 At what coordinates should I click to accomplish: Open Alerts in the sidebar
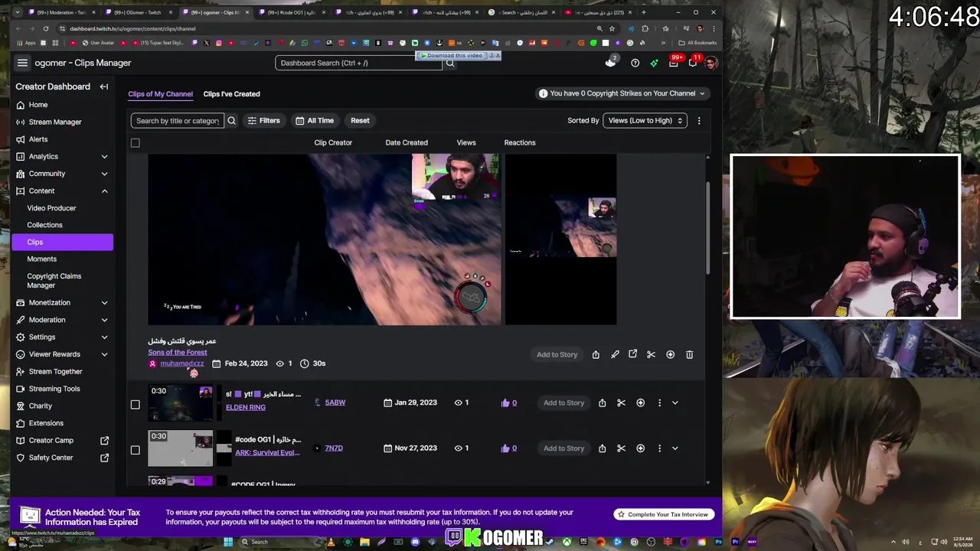point(38,139)
